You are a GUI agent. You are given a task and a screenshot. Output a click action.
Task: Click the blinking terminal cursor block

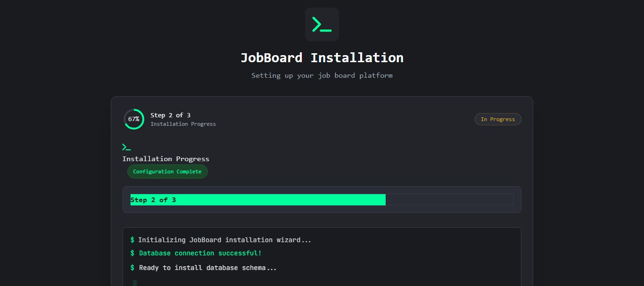[x=135, y=283]
